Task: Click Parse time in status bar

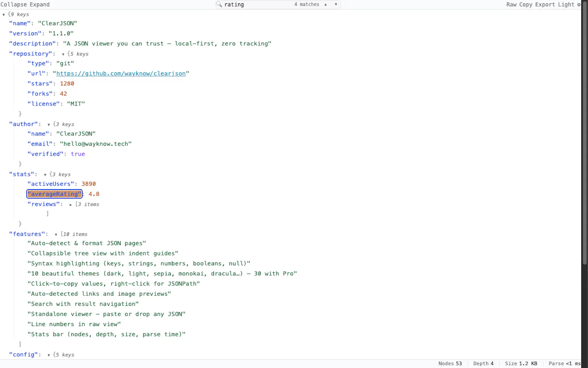Action: click(565, 364)
